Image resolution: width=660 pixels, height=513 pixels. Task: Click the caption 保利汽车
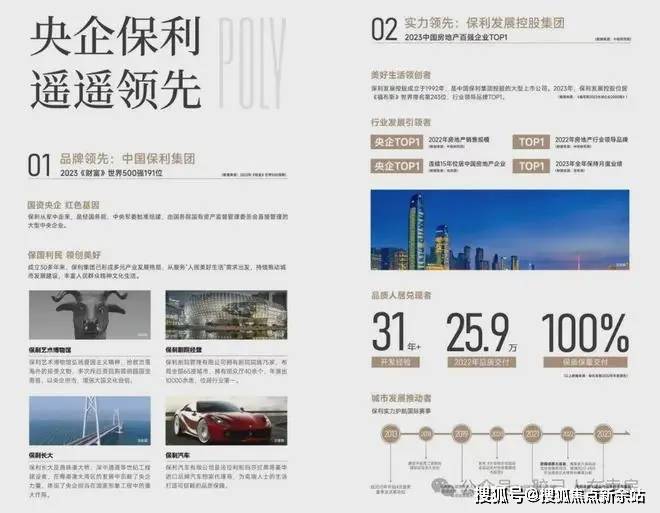pyautogui.click(x=178, y=455)
